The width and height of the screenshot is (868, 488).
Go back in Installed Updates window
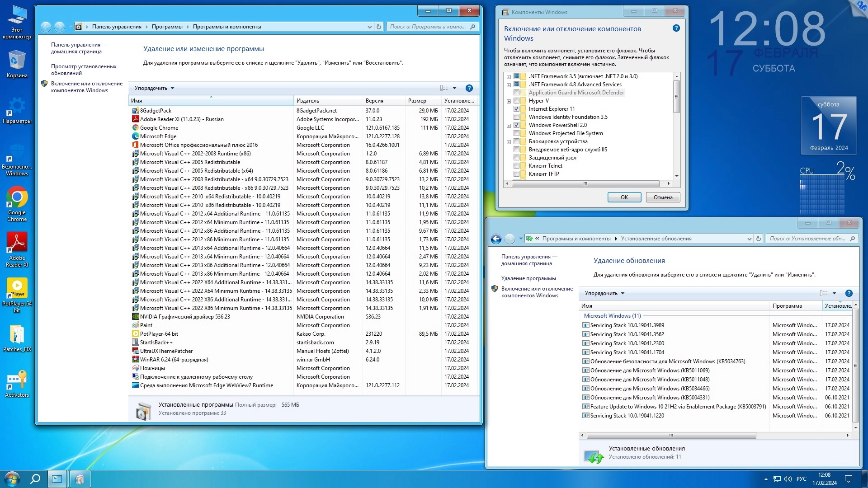pyautogui.click(x=496, y=239)
